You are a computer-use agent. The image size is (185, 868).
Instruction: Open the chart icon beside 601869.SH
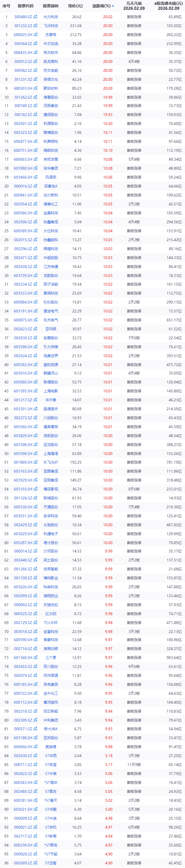(x=35, y=462)
